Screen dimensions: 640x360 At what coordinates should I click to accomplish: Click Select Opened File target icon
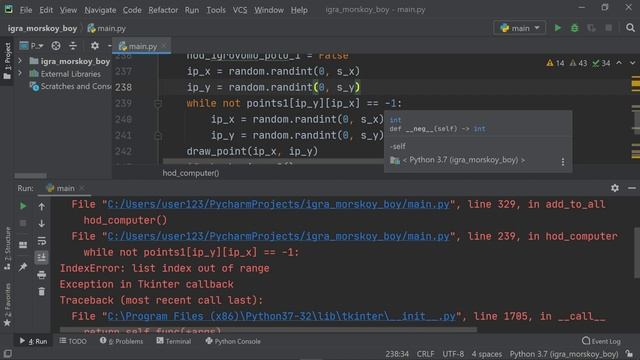[x=56, y=46]
